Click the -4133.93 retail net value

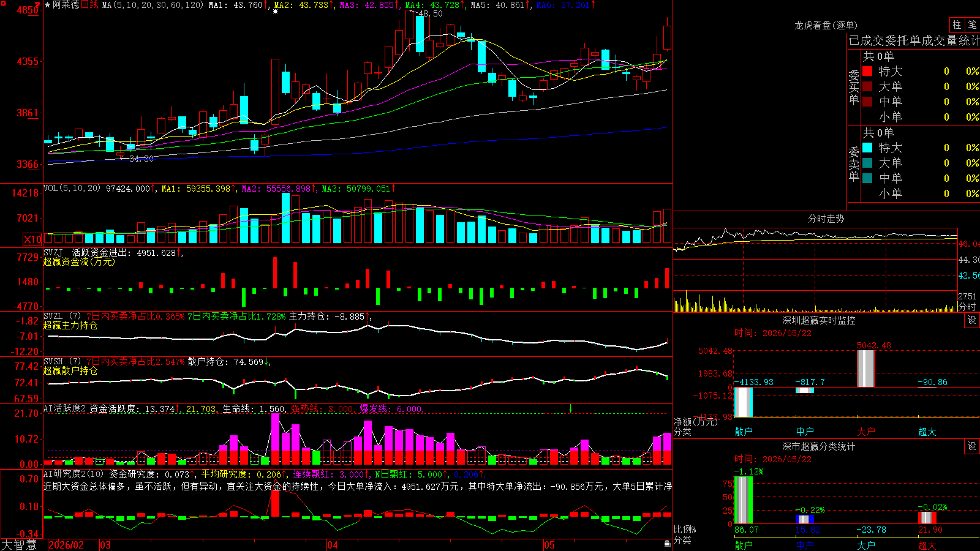tap(753, 382)
